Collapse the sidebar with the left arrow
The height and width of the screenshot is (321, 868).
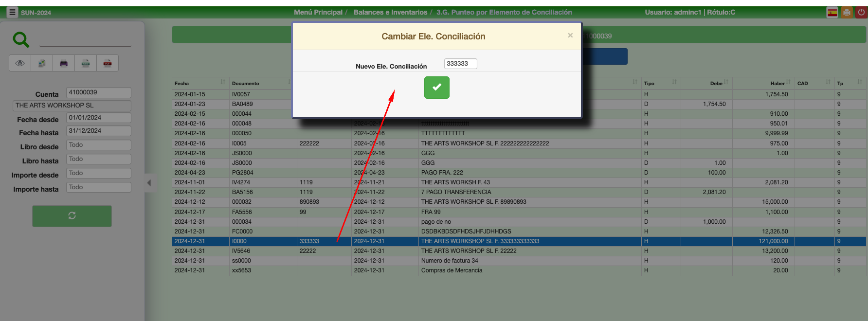click(x=149, y=183)
